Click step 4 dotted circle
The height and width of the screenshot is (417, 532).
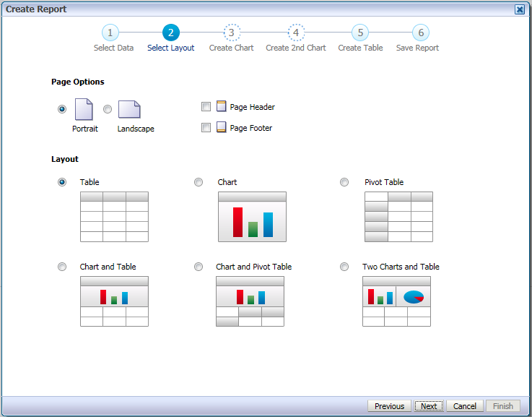point(296,33)
